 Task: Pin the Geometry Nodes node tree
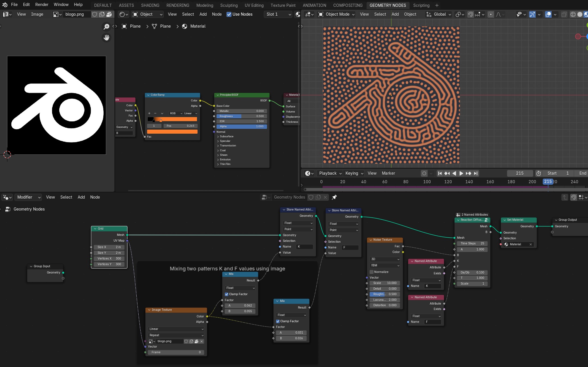tap(334, 197)
